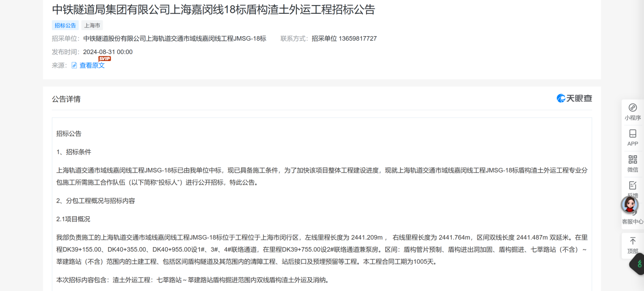Click the customer service avatar

coord(630,205)
